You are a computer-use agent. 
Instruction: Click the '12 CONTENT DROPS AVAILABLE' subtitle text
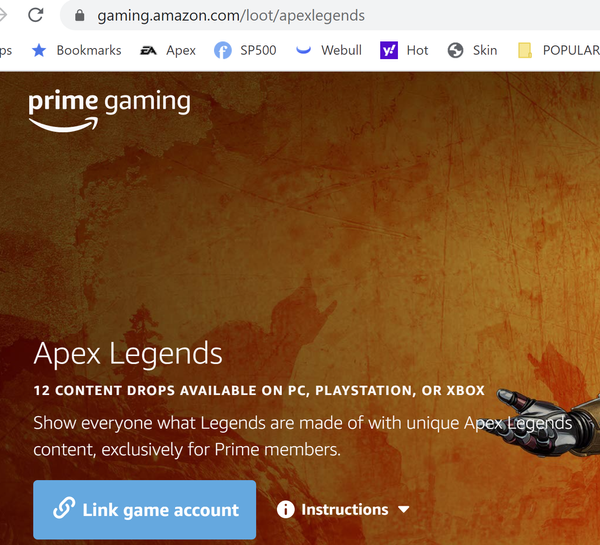click(x=259, y=390)
